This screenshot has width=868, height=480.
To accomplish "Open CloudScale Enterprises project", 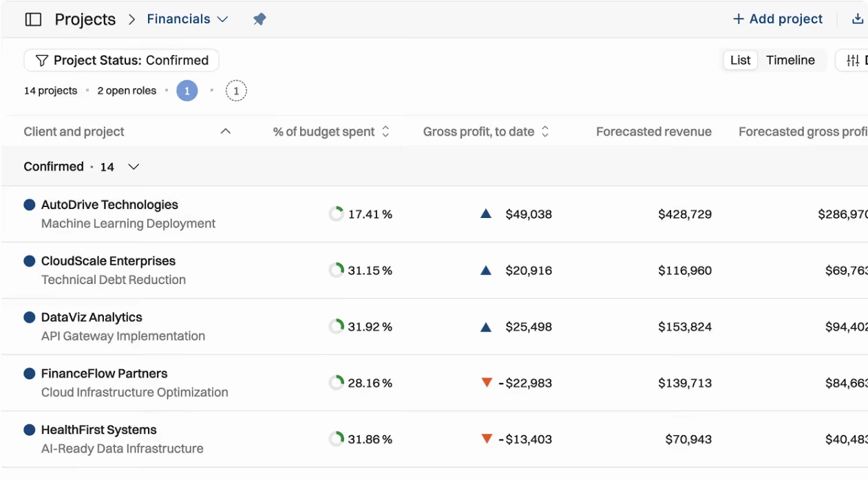I will tap(108, 261).
